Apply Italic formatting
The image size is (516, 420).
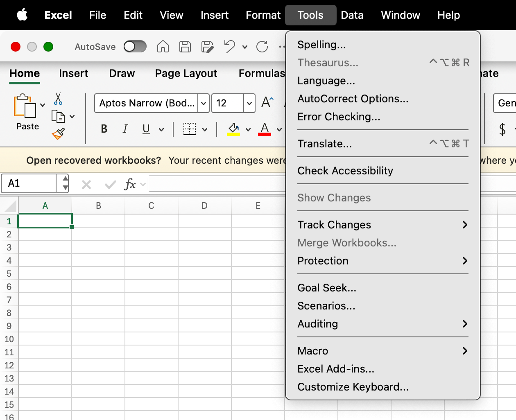(x=125, y=129)
